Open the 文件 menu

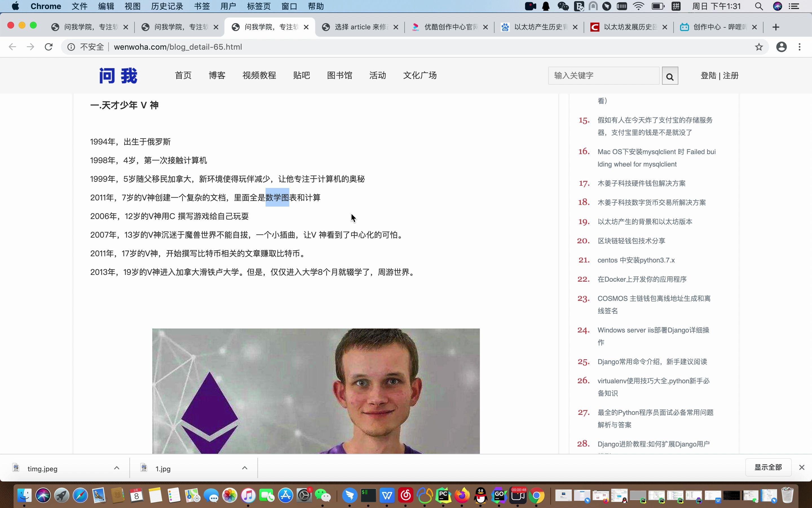tap(80, 6)
